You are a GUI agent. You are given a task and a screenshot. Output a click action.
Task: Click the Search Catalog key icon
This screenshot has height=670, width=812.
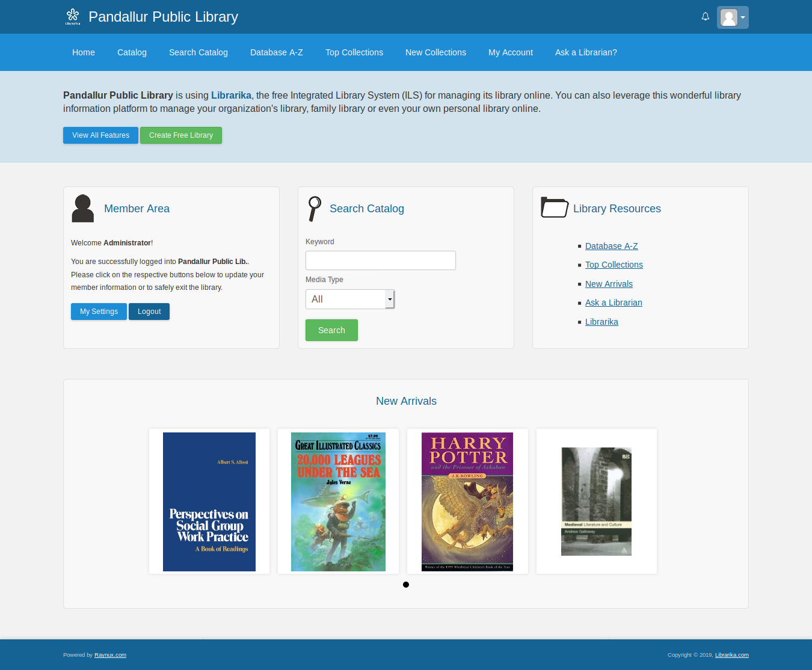pos(314,209)
